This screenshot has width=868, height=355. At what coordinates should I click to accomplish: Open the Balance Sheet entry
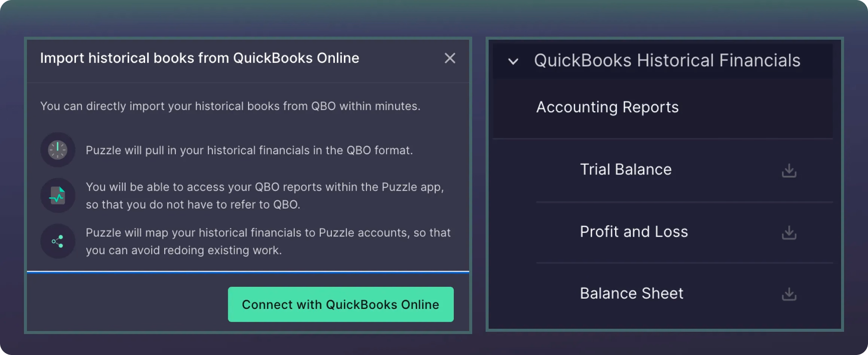(632, 294)
